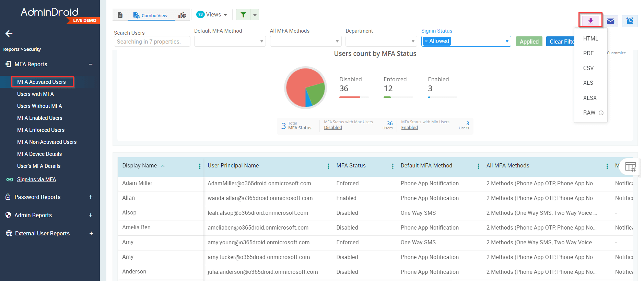644x281 pixels.
Task: Open the table column settings icon
Action: [630, 167]
